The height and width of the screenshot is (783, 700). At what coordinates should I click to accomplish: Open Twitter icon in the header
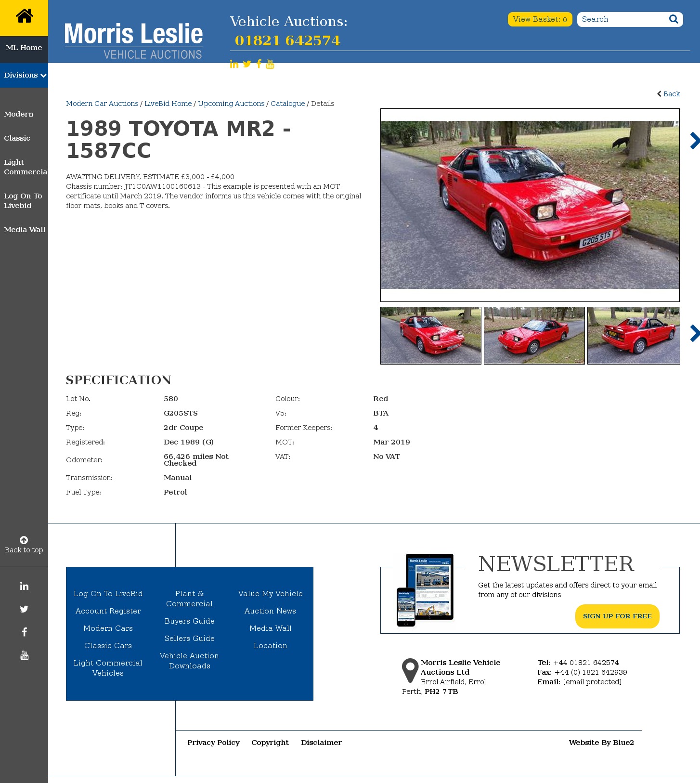point(247,64)
